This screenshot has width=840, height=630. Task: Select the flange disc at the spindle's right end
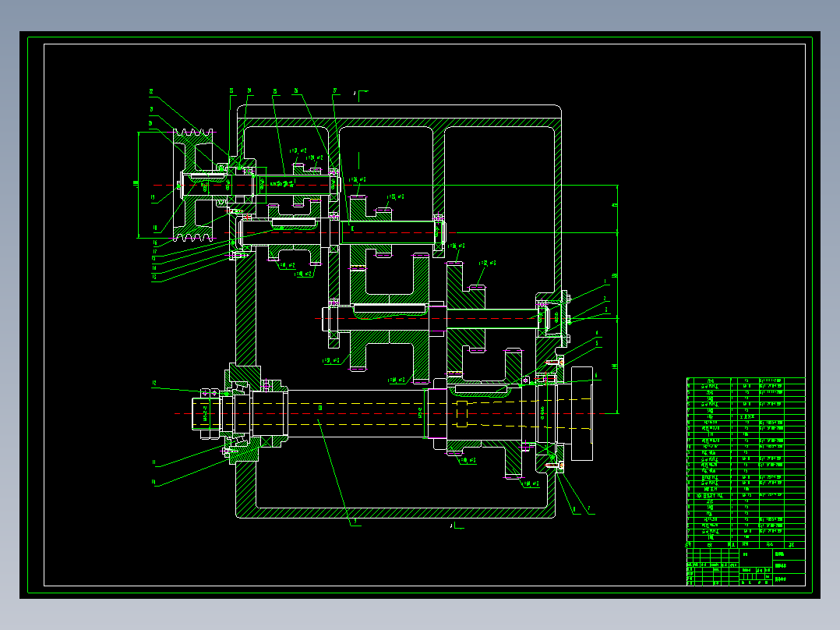(x=582, y=413)
